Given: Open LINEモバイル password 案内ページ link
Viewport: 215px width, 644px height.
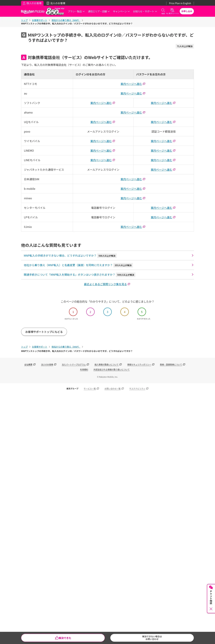Looking at the screenshot, I should pos(163,160).
